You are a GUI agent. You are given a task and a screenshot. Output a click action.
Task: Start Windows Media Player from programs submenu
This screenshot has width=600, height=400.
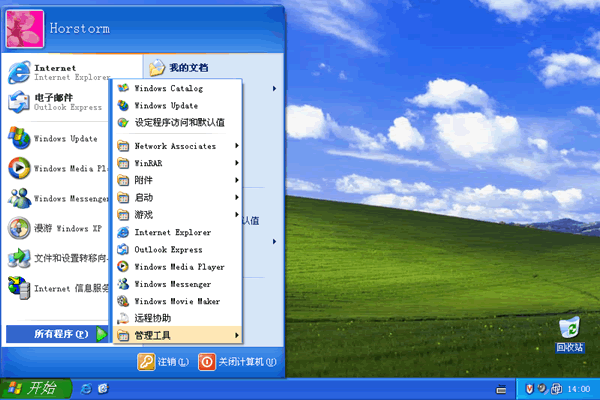pyautogui.click(x=178, y=267)
